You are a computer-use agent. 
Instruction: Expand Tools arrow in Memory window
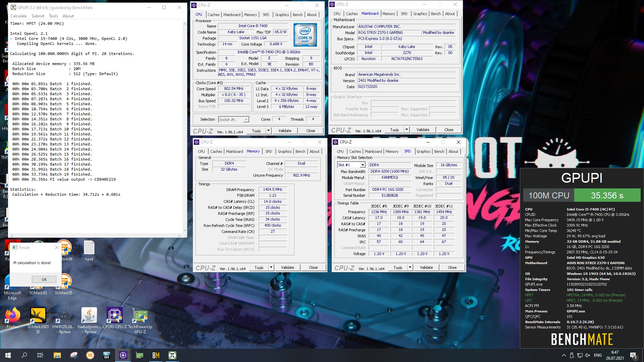pyautogui.click(x=271, y=267)
